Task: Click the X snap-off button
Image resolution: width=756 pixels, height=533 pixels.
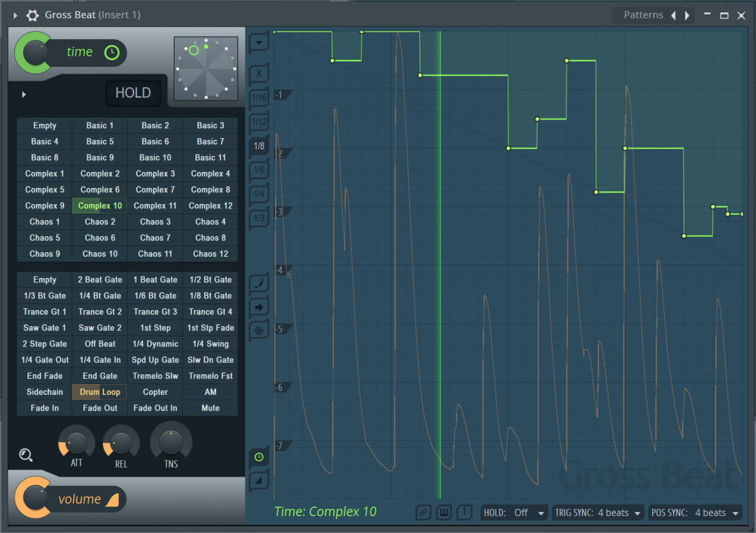Action: (x=259, y=74)
